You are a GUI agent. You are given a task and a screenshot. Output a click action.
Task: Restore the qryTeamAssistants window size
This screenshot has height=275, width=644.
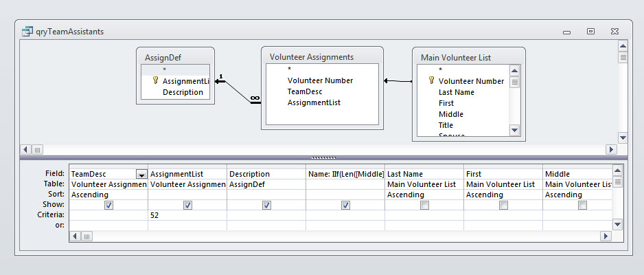[590, 31]
